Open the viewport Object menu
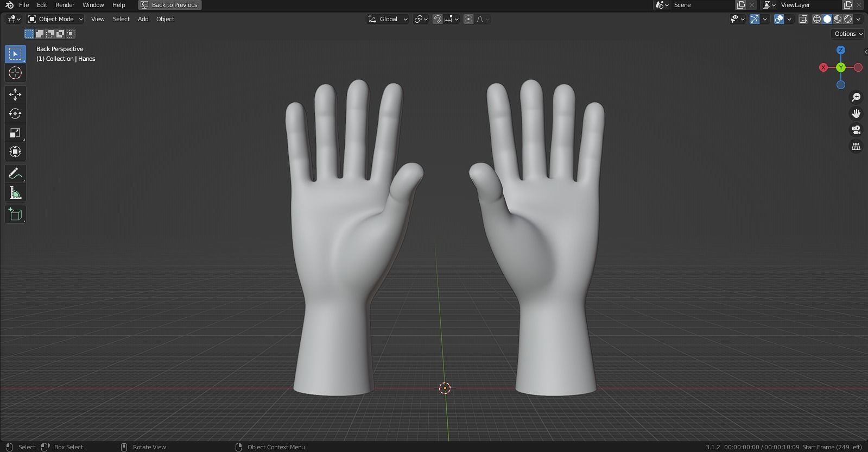 (x=165, y=19)
